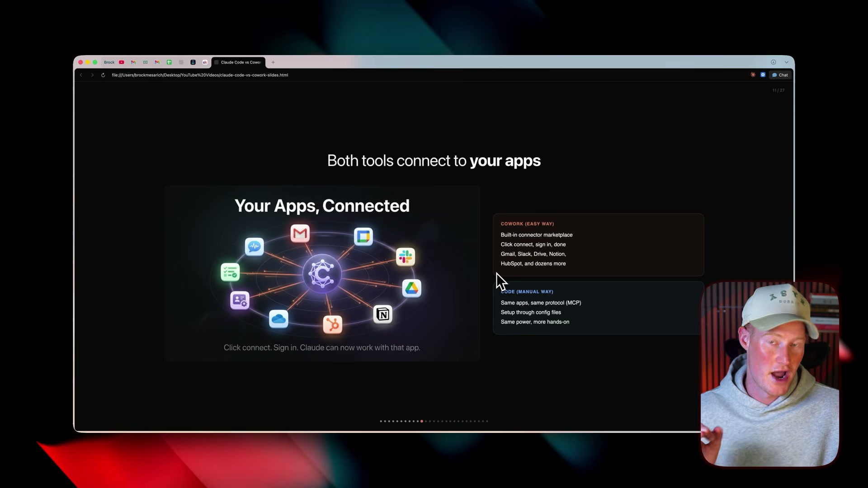This screenshot has height=488, width=868.
Task: Click the Gmail icon in the apps diagram
Action: pos(300,233)
